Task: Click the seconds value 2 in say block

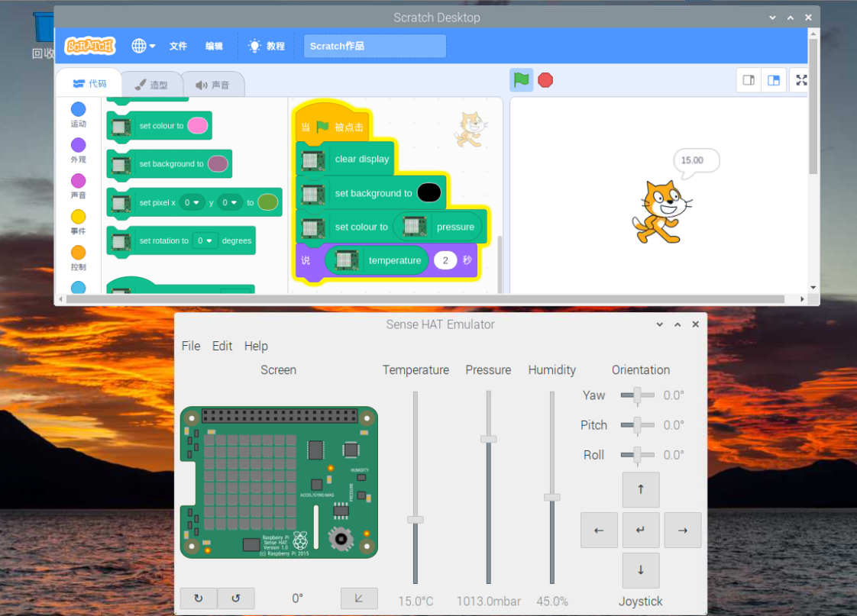Action: pos(445,260)
